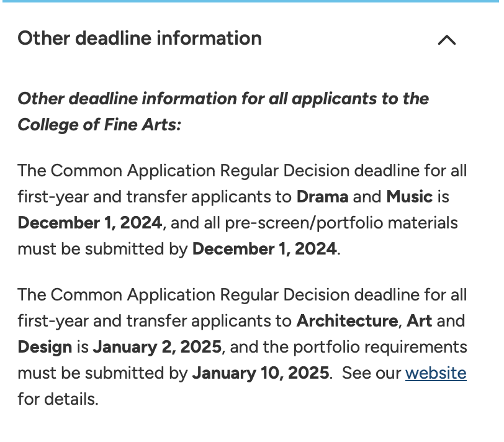The height and width of the screenshot is (442, 504).
Task: Click the blue bar atop the panel
Action: (252, 1)
